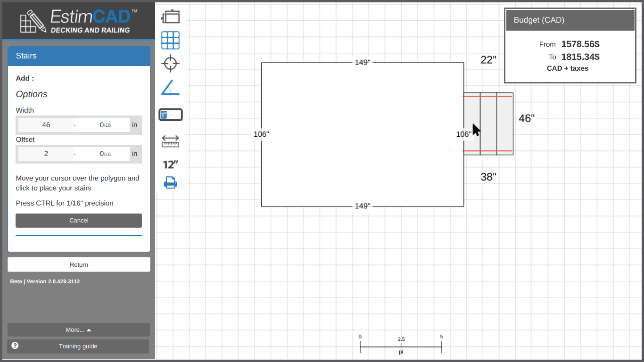Click the ruler measurement icon
Image resolution: width=644 pixels, height=362 pixels.
pyautogui.click(x=170, y=141)
